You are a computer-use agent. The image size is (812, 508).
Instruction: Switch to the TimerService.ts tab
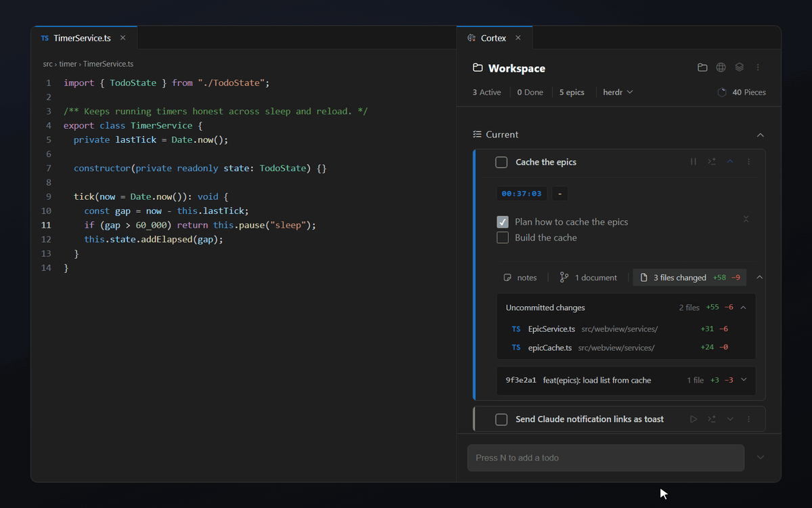coord(84,38)
